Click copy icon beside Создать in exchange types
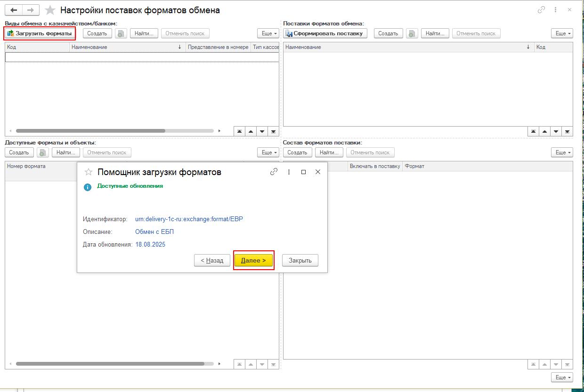 coord(121,33)
